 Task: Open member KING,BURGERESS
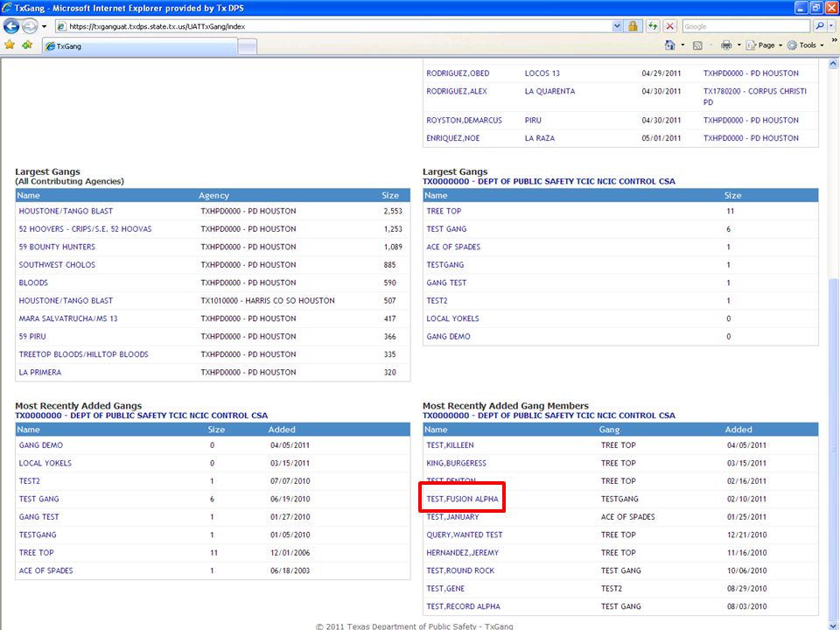tap(457, 463)
